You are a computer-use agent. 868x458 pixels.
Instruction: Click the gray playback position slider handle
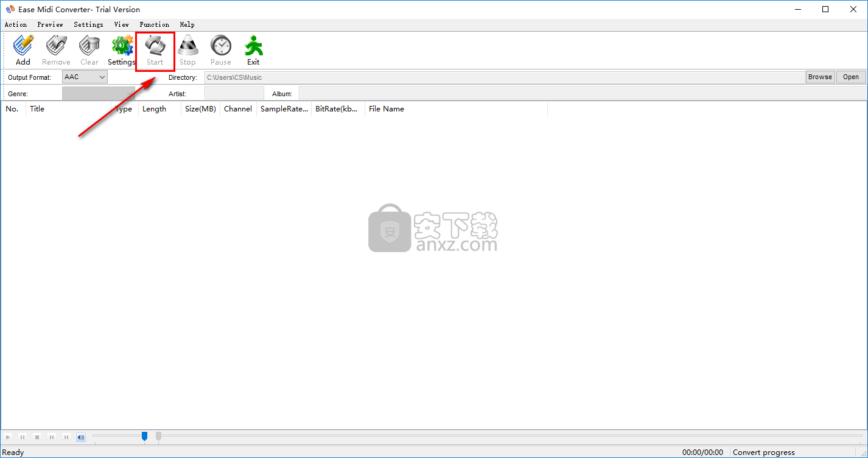click(x=159, y=436)
